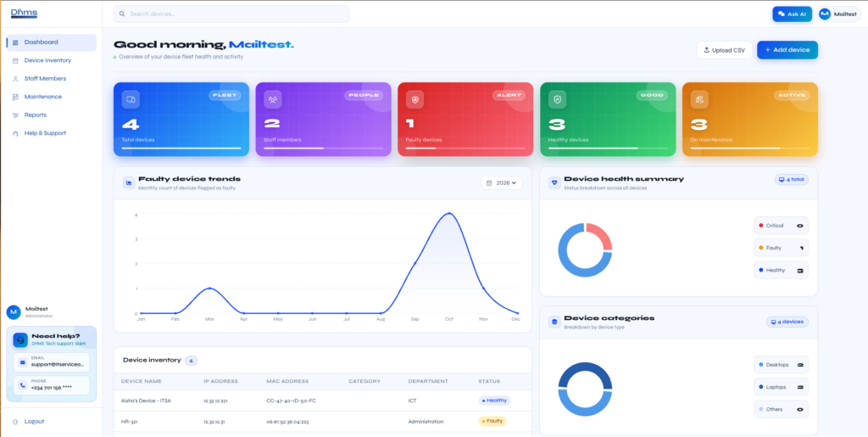
Task: Click in the Search devices field
Action: pyautogui.click(x=231, y=14)
